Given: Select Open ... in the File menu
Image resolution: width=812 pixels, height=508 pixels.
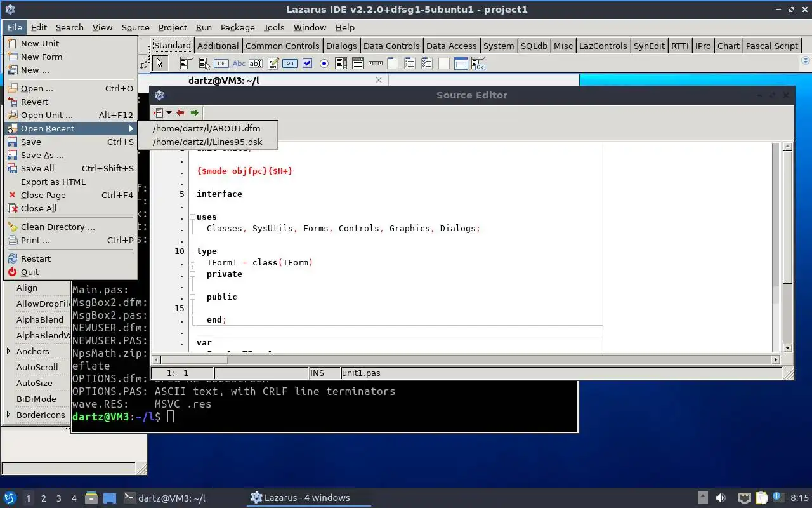Looking at the screenshot, I should 70,88.
